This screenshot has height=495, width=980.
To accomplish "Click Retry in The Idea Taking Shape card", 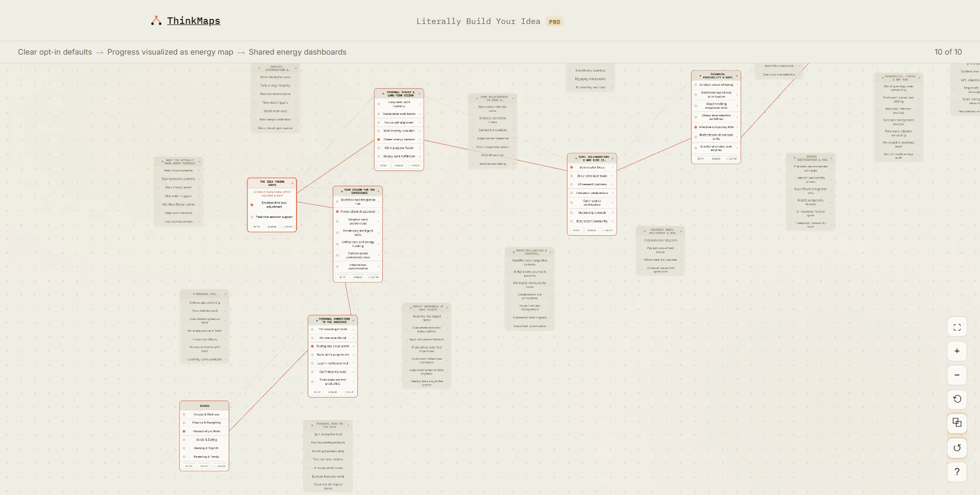I will click(x=257, y=227).
